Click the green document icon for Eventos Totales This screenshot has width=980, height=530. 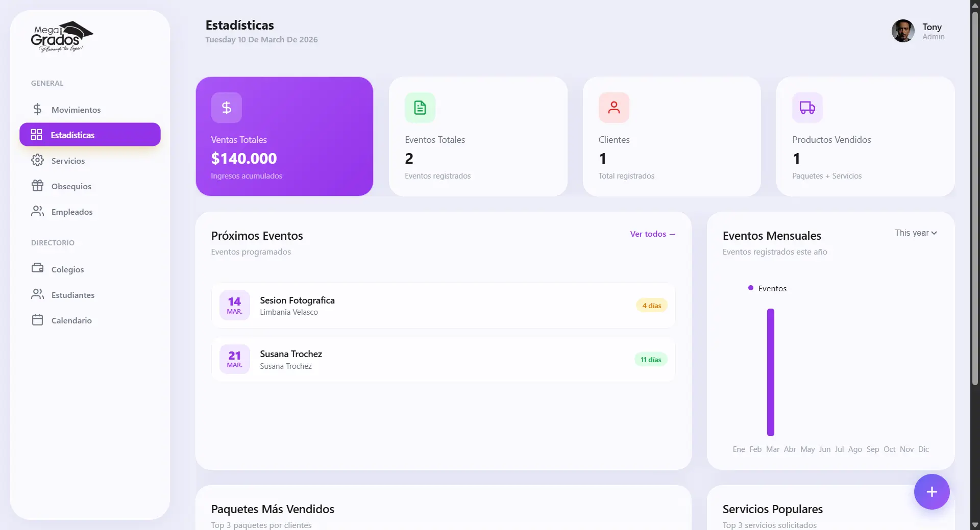point(420,108)
